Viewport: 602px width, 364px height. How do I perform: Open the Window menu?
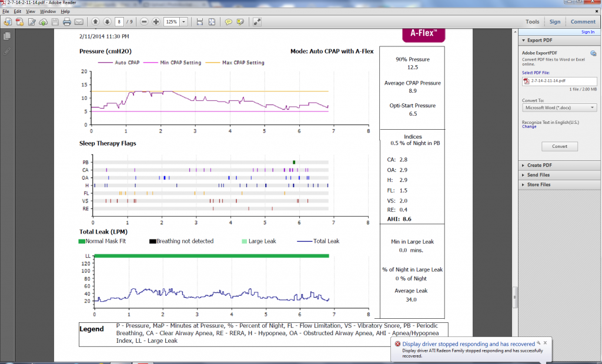pos(48,12)
